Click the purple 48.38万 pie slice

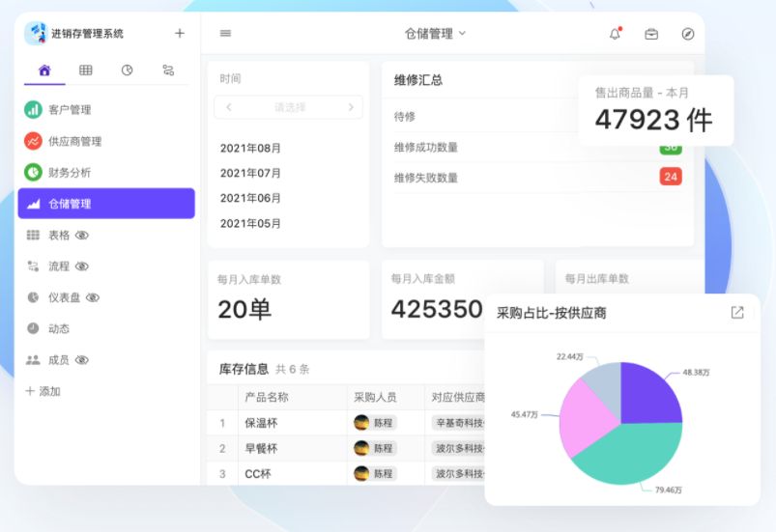click(x=648, y=396)
